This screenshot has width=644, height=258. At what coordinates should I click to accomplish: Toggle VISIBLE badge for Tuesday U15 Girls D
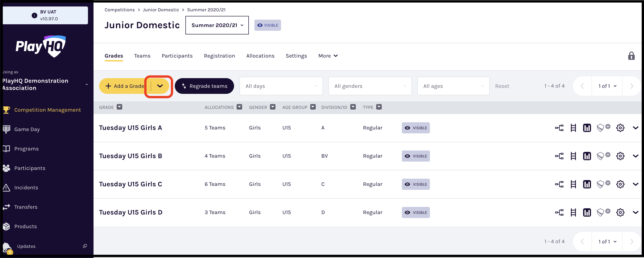[x=416, y=212]
